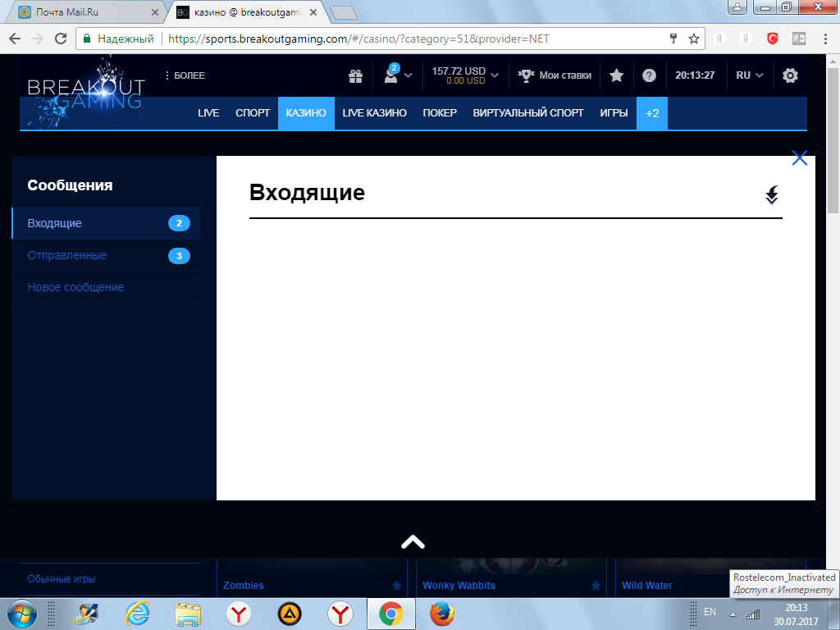Open the Wonky Wabbits game
Image resolution: width=840 pixels, height=630 pixels.
point(459,586)
